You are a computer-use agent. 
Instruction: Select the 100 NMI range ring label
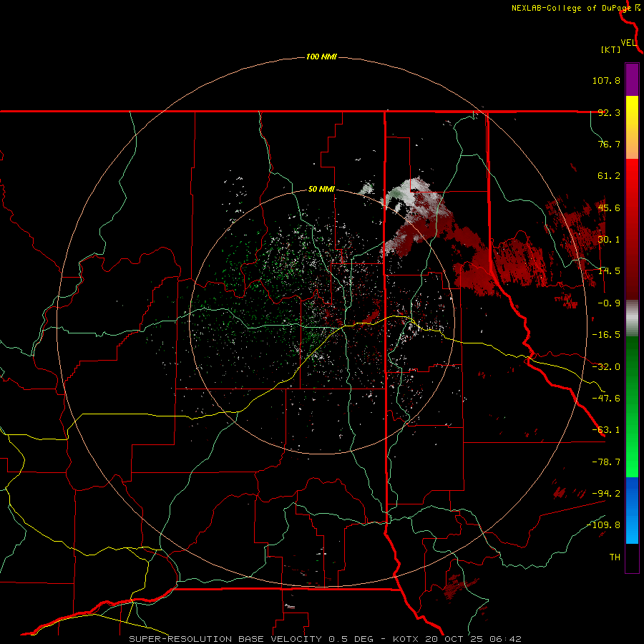[x=321, y=57]
